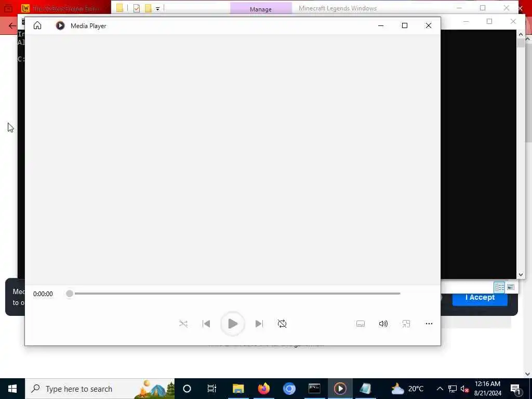This screenshot has height=399, width=532.
Task: Open the more options menu
Action: pyautogui.click(x=429, y=324)
